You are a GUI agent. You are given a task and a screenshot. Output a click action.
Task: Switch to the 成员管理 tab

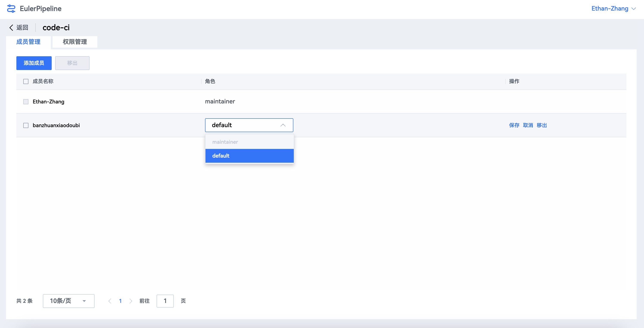tap(28, 42)
